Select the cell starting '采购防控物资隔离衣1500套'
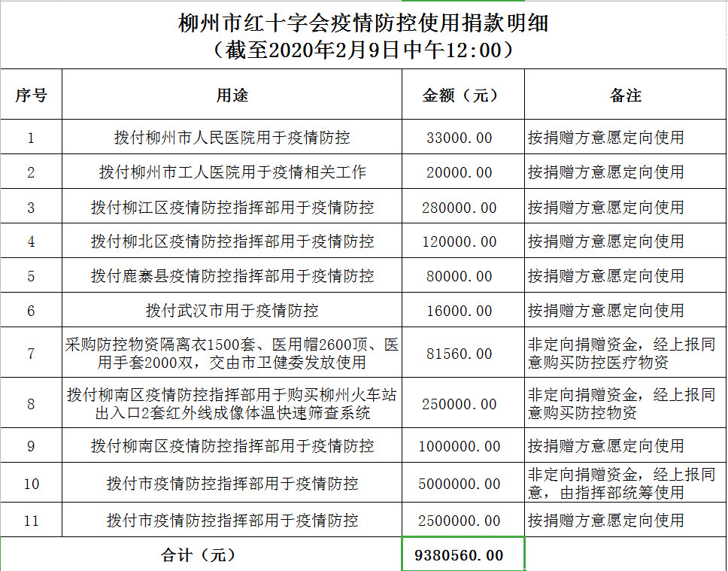This screenshot has width=728, height=571. tap(232, 353)
